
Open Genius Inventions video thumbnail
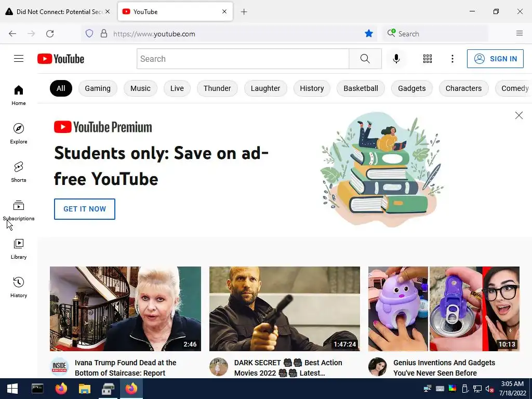[444, 309]
